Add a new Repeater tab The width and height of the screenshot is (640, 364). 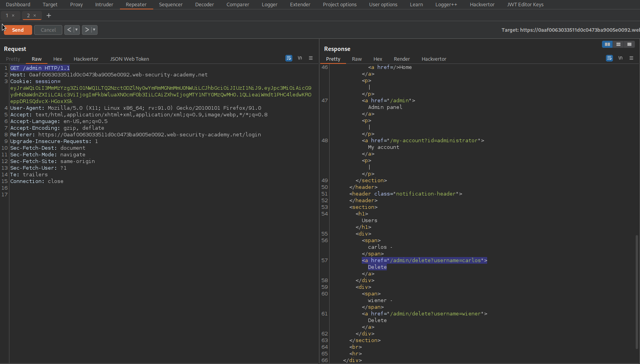pos(49,16)
